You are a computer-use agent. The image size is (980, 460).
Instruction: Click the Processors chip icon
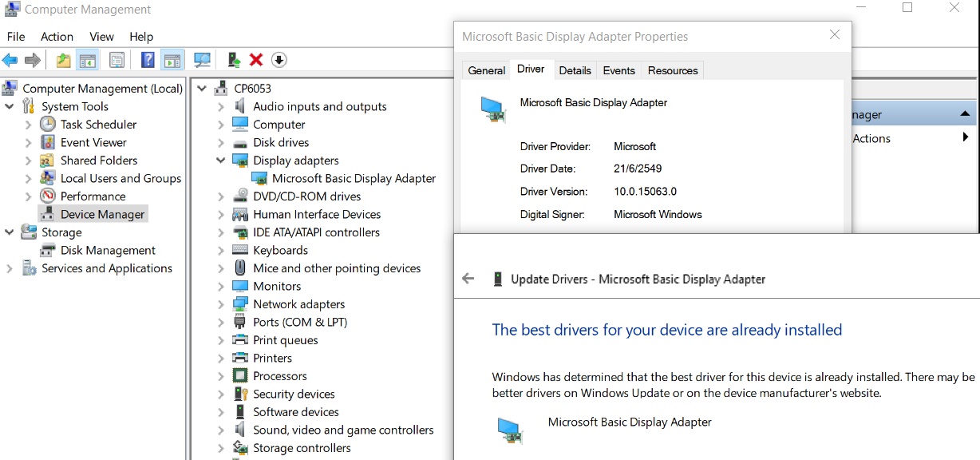coord(239,375)
